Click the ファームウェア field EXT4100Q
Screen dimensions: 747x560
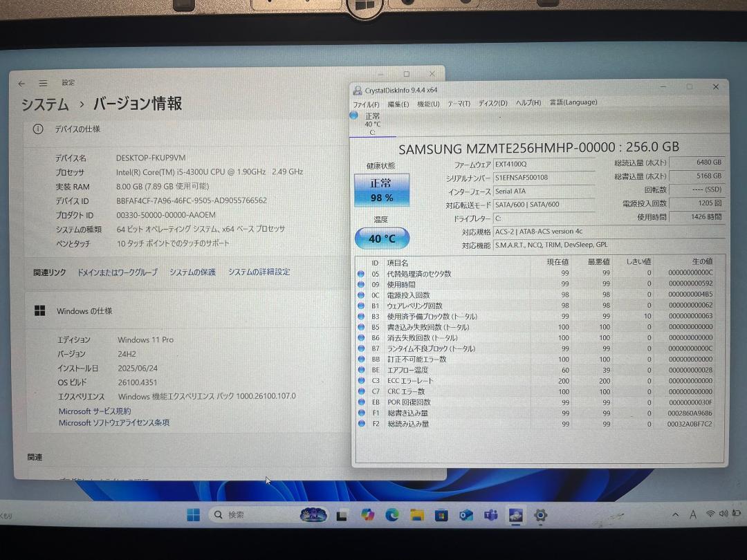(544, 165)
